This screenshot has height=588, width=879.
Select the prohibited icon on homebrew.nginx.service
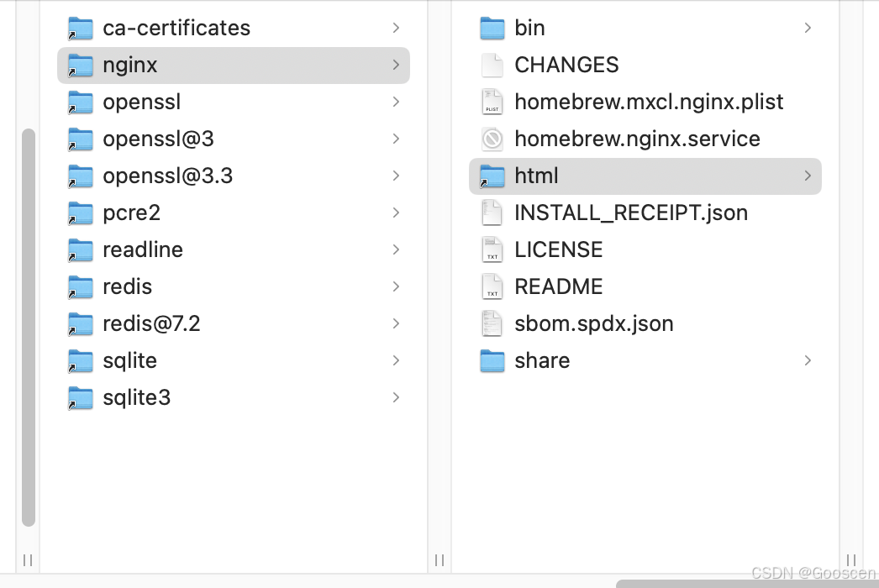click(x=492, y=139)
